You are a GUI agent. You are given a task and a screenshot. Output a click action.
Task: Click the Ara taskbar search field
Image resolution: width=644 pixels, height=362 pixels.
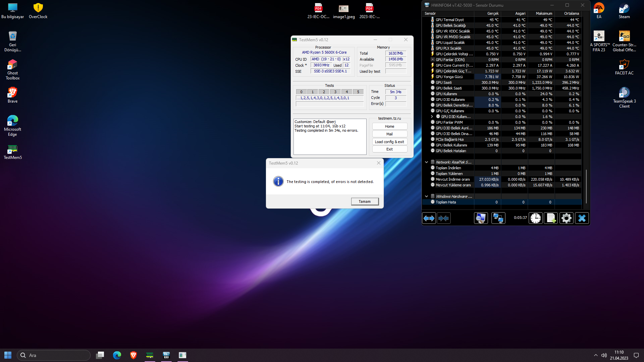(54, 355)
